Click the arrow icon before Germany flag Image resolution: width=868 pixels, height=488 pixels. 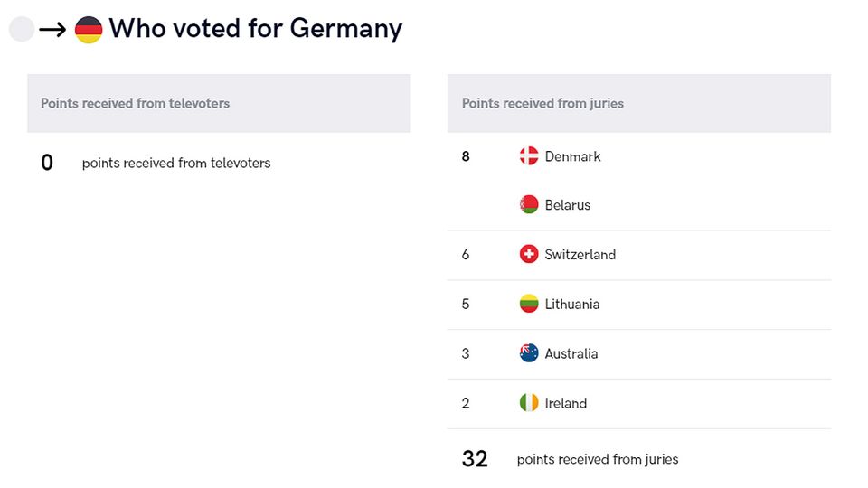pos(53,30)
